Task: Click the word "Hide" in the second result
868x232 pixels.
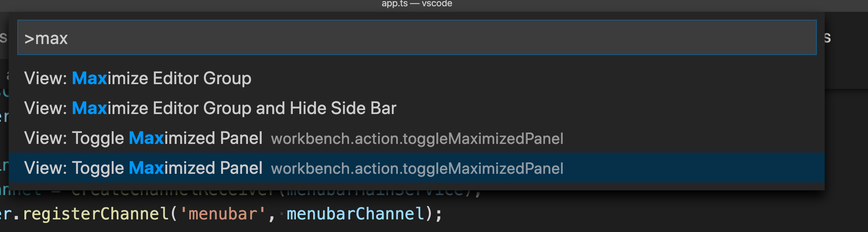Action: pyautogui.click(x=309, y=108)
